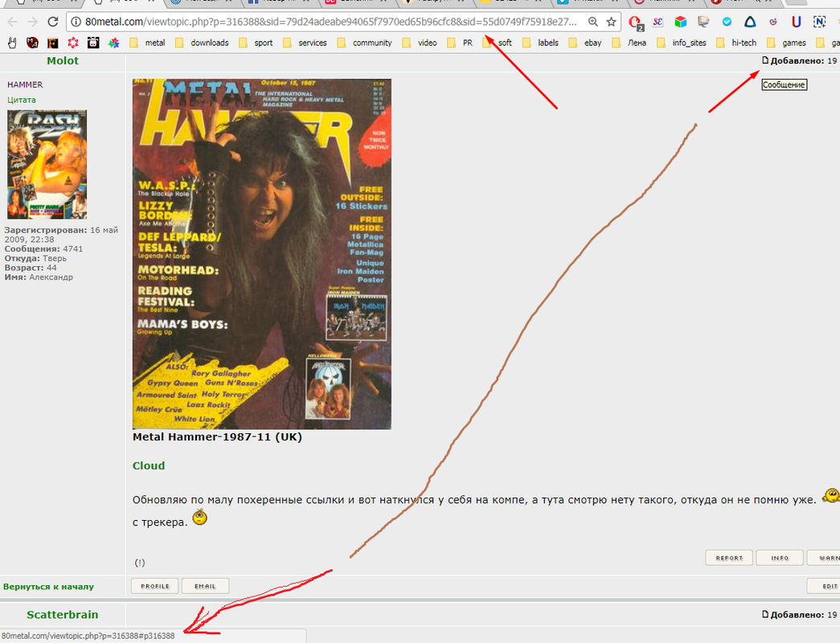
Task: Open the games bookmarks folder
Action: [x=786, y=43]
